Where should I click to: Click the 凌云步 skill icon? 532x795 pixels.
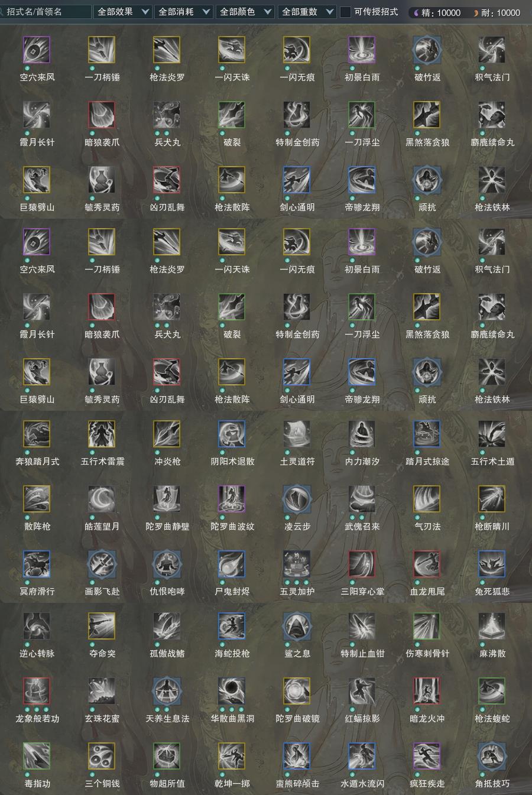click(297, 499)
